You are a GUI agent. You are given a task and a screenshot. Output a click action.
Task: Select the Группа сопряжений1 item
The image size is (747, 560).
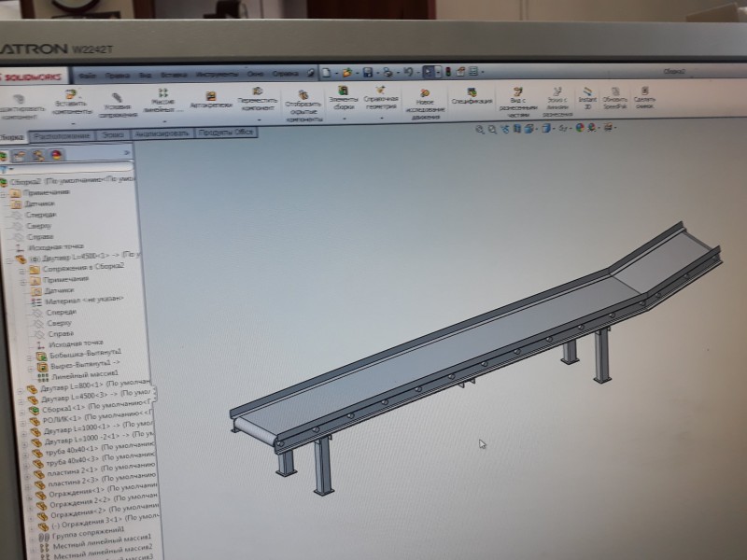(88, 533)
